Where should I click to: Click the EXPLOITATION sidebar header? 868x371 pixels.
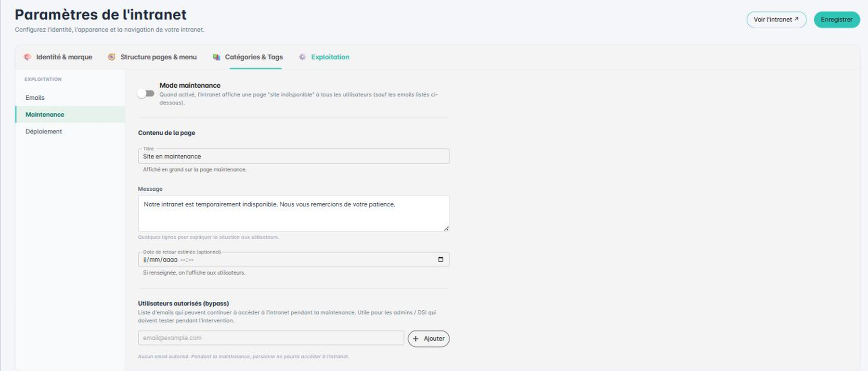(x=43, y=79)
